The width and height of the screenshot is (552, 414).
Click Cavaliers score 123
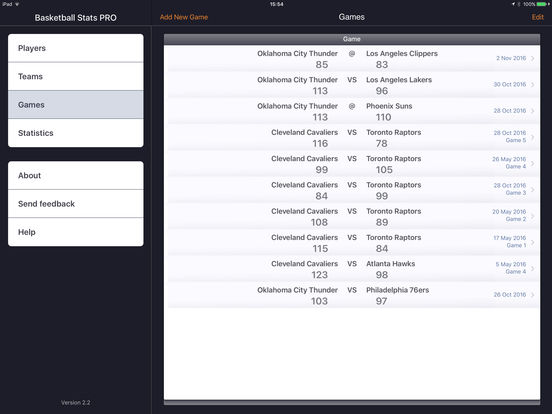(320, 275)
